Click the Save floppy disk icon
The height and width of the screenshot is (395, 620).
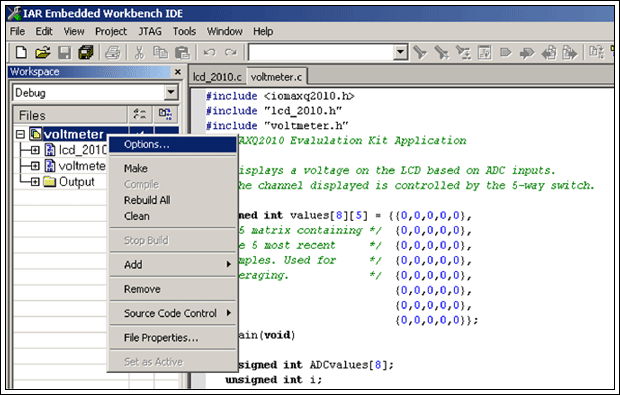(x=64, y=52)
